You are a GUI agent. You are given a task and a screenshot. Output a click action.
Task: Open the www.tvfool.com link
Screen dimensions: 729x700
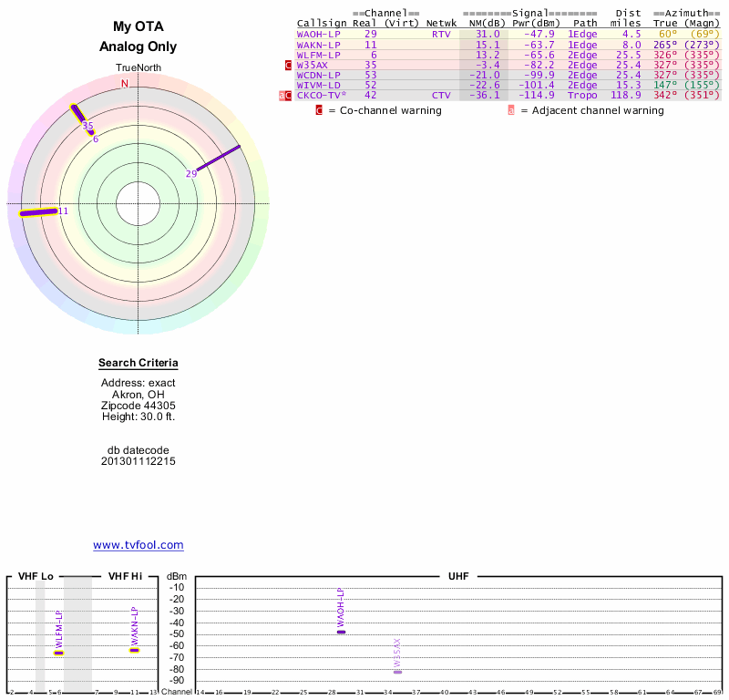[x=139, y=545]
